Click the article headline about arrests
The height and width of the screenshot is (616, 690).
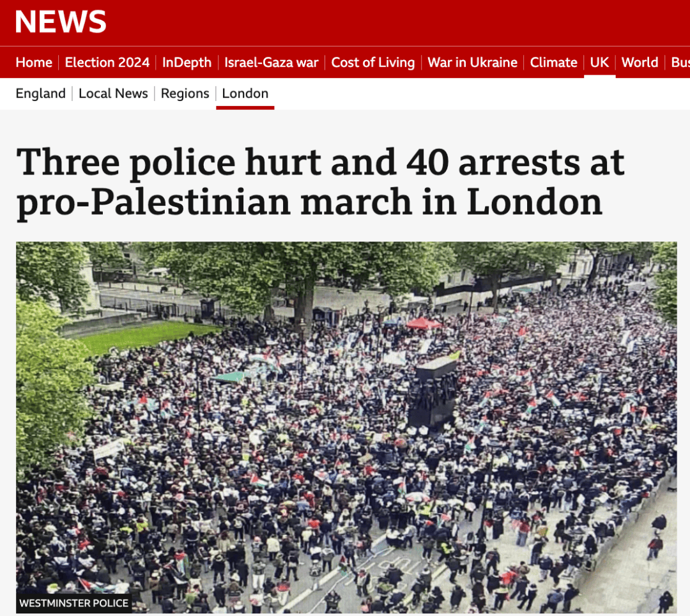click(320, 181)
